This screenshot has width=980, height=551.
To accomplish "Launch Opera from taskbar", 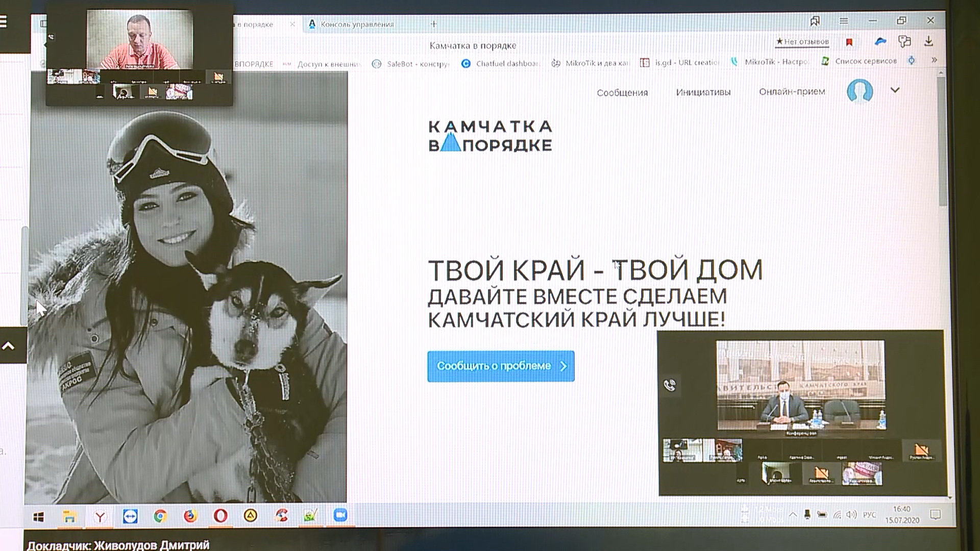I will pos(220,516).
